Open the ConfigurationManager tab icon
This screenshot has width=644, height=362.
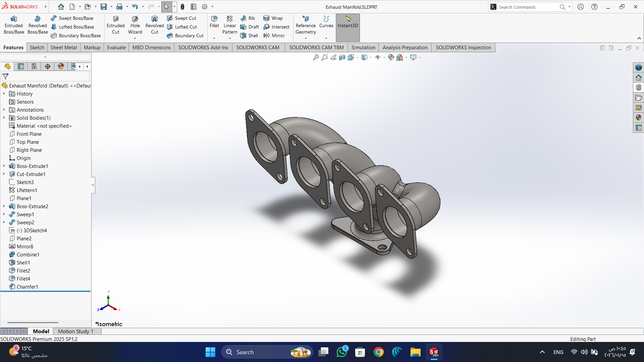tap(34, 66)
